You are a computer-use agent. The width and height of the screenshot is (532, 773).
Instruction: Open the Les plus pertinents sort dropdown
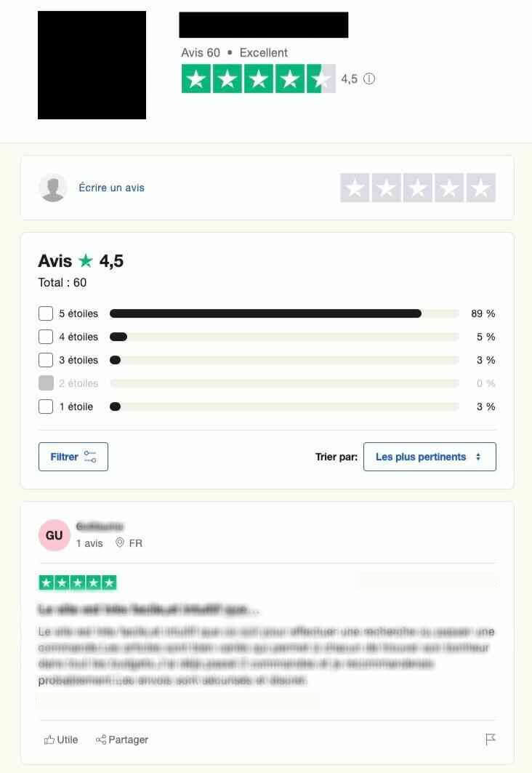click(x=430, y=457)
